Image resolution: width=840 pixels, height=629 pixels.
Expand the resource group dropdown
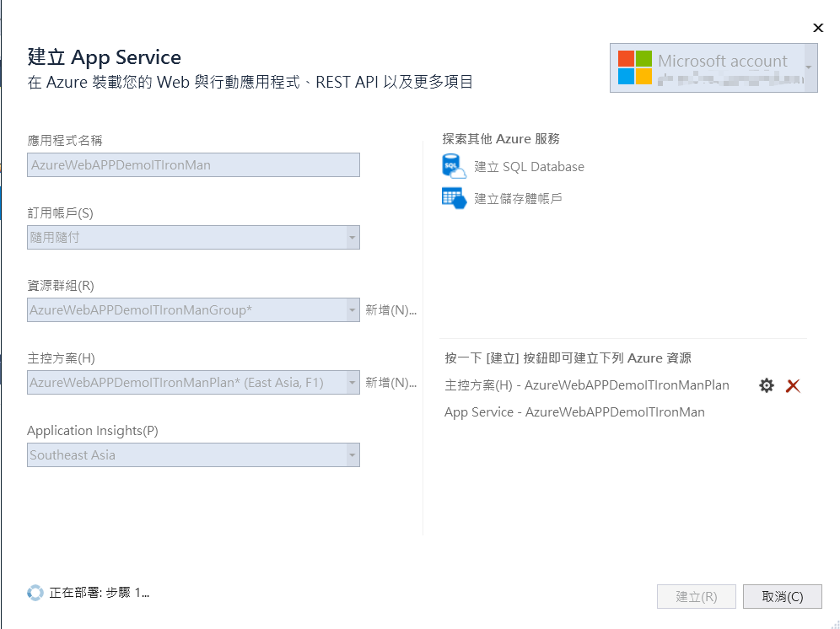tap(352, 309)
